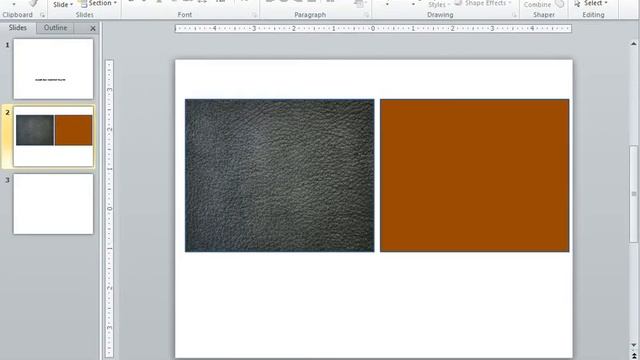Click the vertical scrollbar up arrow
This screenshot has height=360, width=640.
pyautogui.click(x=633, y=44)
